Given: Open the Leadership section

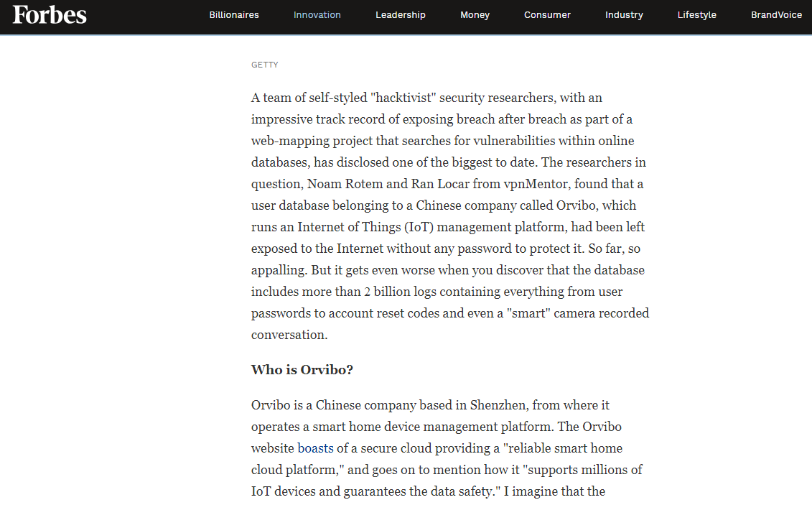Looking at the screenshot, I should pos(401,15).
